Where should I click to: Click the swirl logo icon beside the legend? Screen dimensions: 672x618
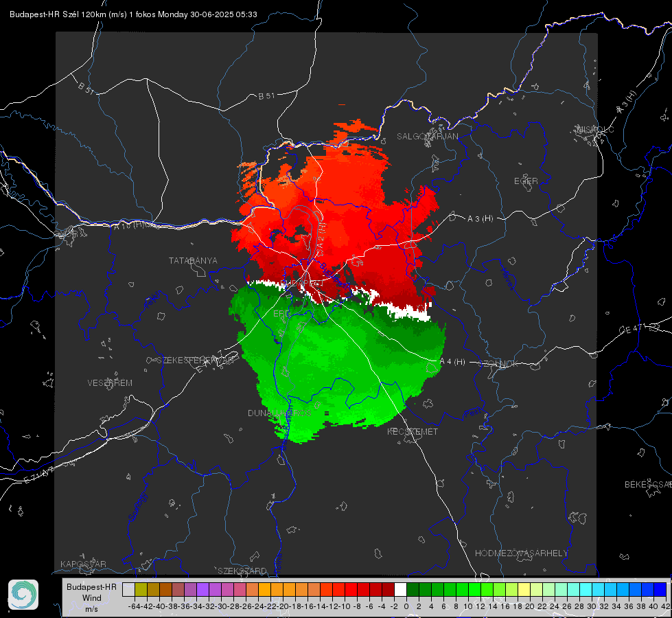pyautogui.click(x=23, y=595)
